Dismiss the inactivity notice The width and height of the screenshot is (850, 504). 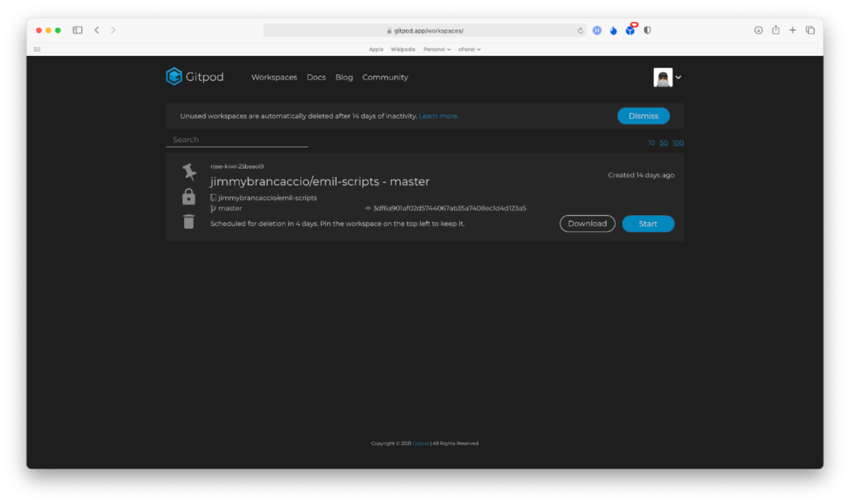point(643,116)
